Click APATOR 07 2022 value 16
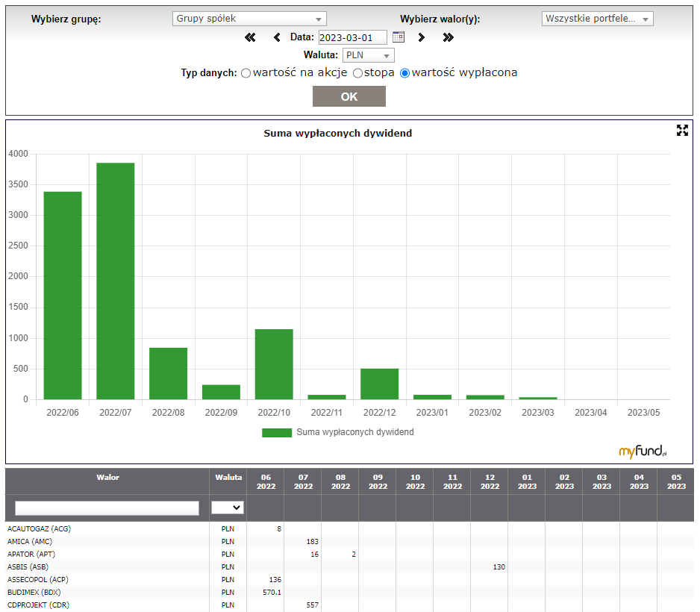Screen dimensions: 700x612 (315, 555)
